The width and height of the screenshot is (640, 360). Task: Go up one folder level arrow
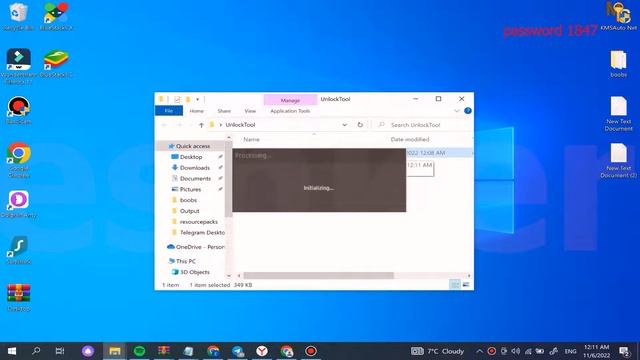[x=201, y=125]
